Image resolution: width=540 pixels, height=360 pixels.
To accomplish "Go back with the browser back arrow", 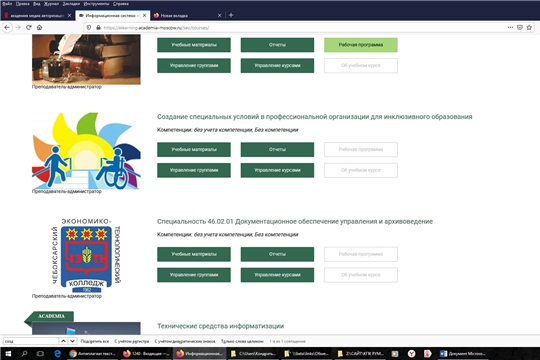I will coord(7,28).
